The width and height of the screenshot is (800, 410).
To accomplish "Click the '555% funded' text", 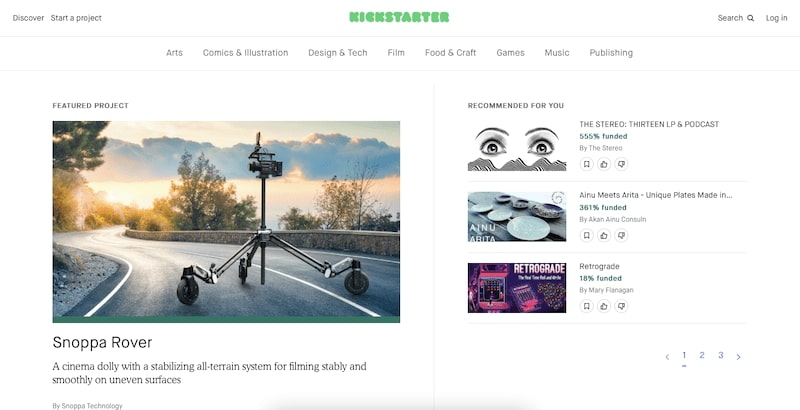I will 603,136.
